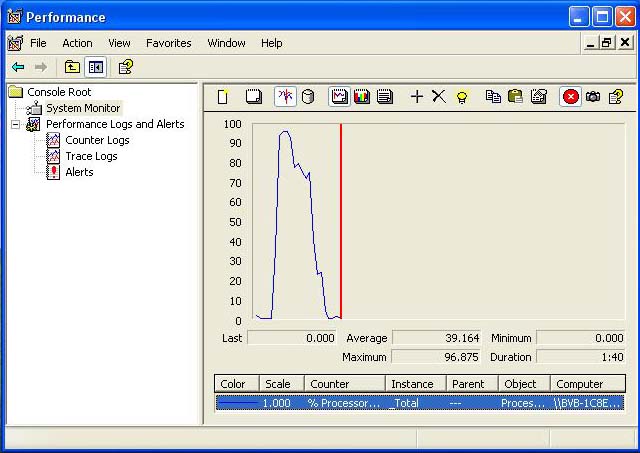Open the Help menu

(271, 43)
